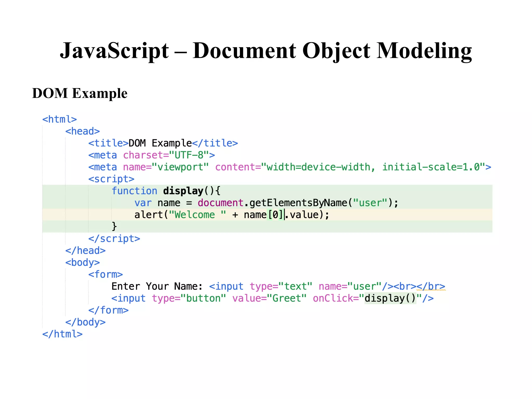Image resolution: width=532 pixels, height=399 pixels.
Task: Click the '<title>DOM Example</title>' line
Action: (163, 143)
